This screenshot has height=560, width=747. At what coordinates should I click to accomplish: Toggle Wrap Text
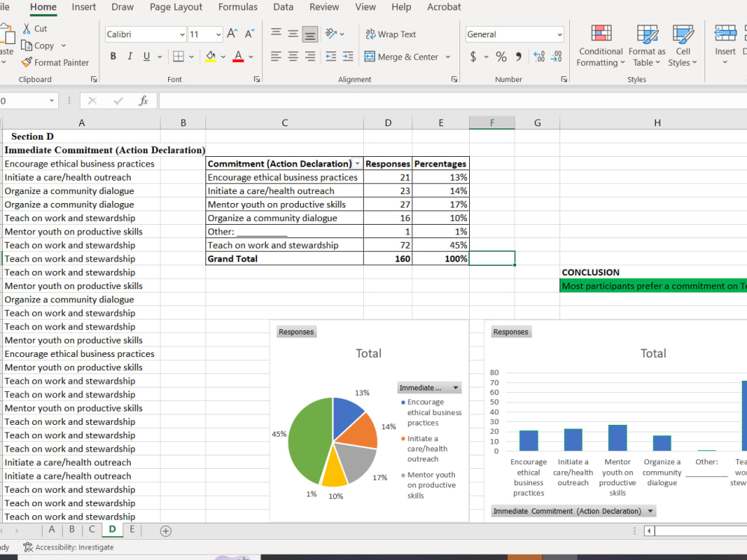coord(391,34)
